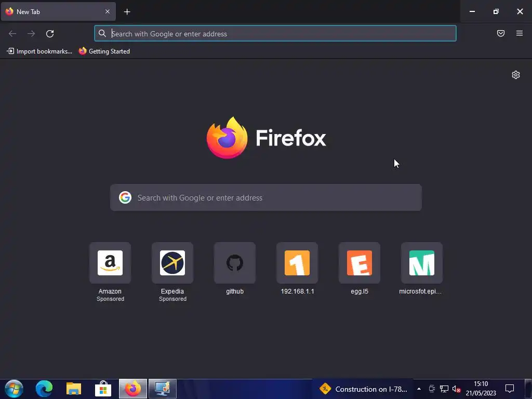Open a new tab with plus button
The width and height of the screenshot is (532, 399).
(x=127, y=12)
